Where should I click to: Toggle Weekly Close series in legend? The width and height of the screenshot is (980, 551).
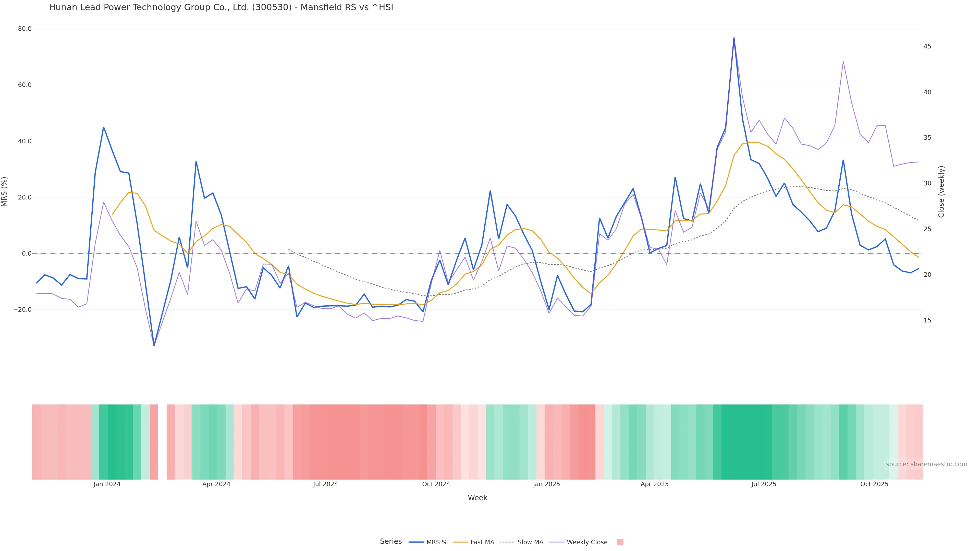coord(587,542)
